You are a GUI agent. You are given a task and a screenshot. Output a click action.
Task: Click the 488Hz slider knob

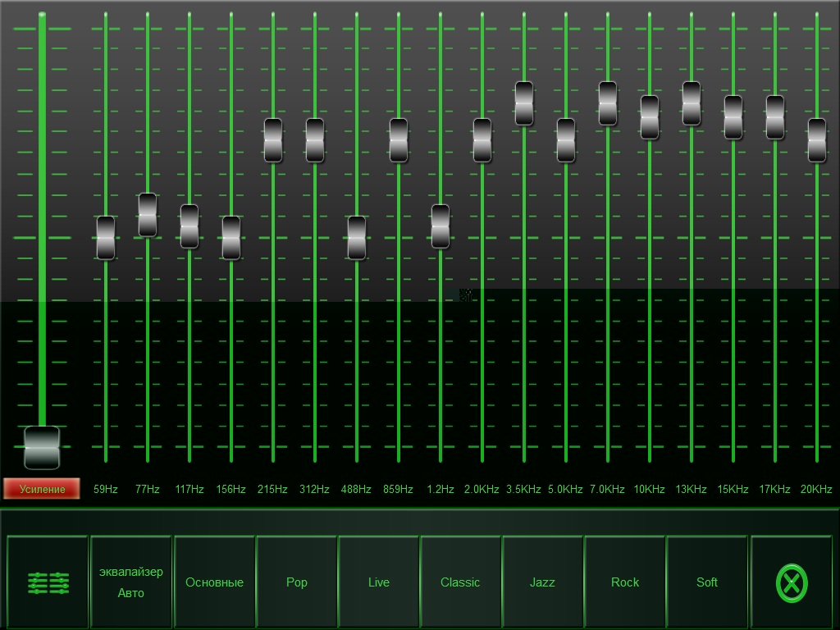click(357, 238)
